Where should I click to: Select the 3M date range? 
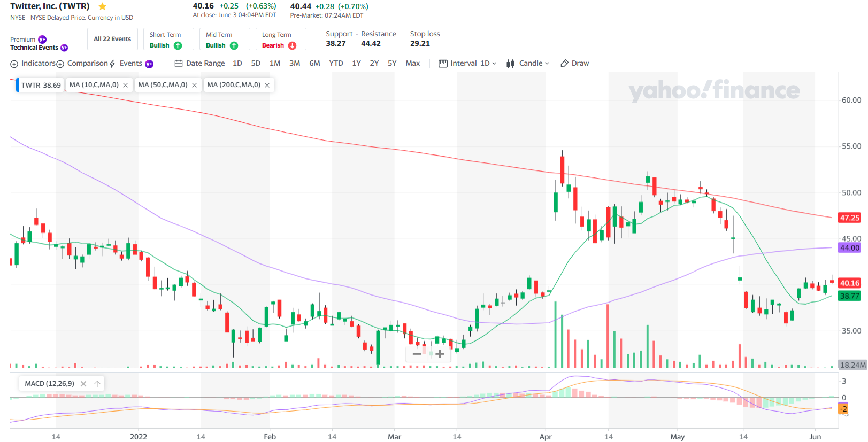click(295, 63)
